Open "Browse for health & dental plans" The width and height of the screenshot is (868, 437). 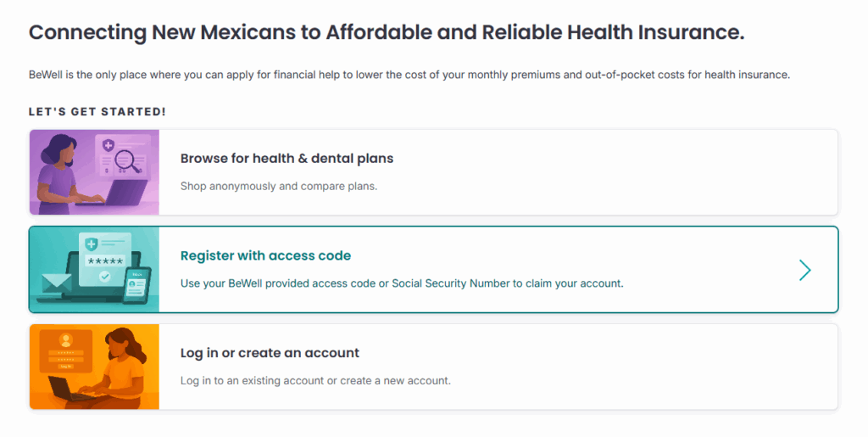click(287, 159)
